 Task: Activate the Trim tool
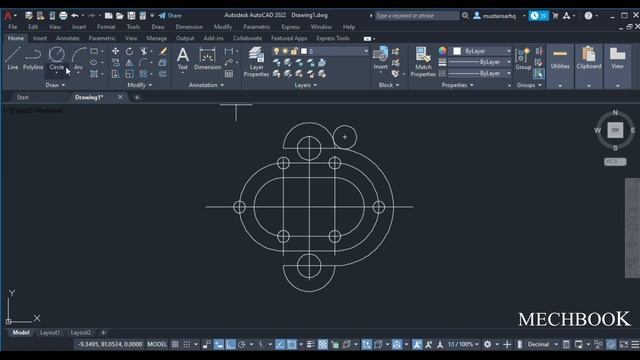[x=143, y=51]
